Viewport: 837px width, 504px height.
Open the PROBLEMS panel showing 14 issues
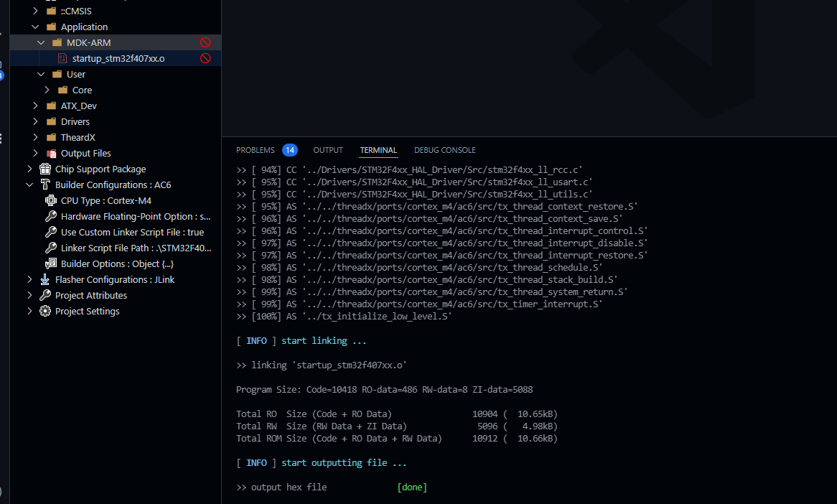[x=257, y=150]
